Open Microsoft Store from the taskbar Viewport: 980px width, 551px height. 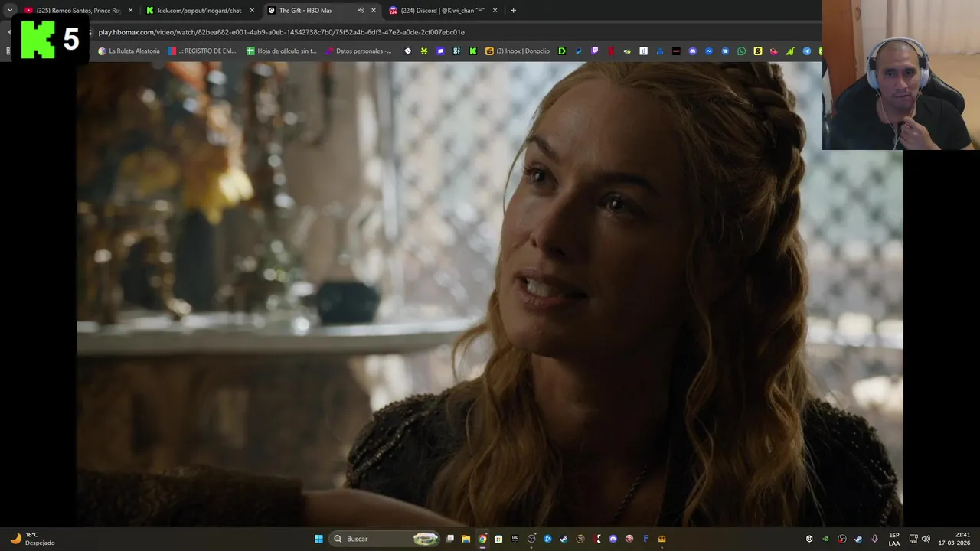[498, 539]
